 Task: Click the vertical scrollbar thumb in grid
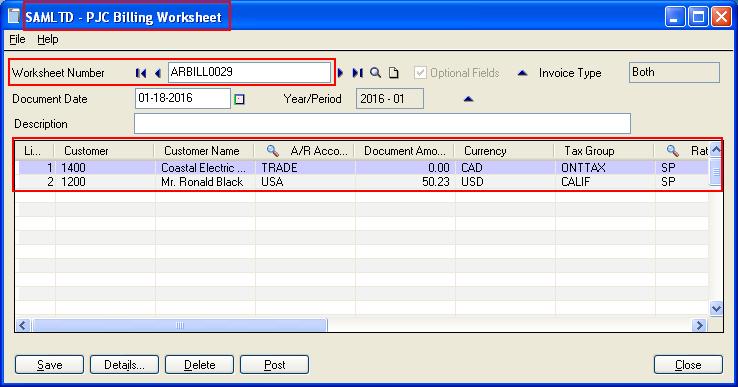pos(716,172)
